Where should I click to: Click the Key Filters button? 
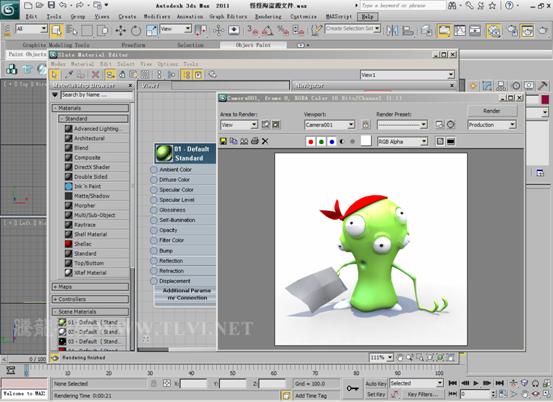pyautogui.click(x=422, y=394)
